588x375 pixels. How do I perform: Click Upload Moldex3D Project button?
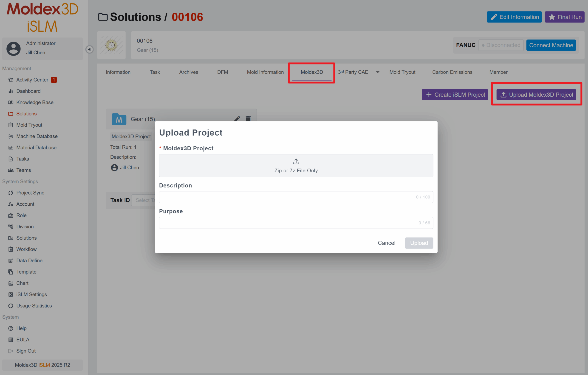tap(536, 95)
